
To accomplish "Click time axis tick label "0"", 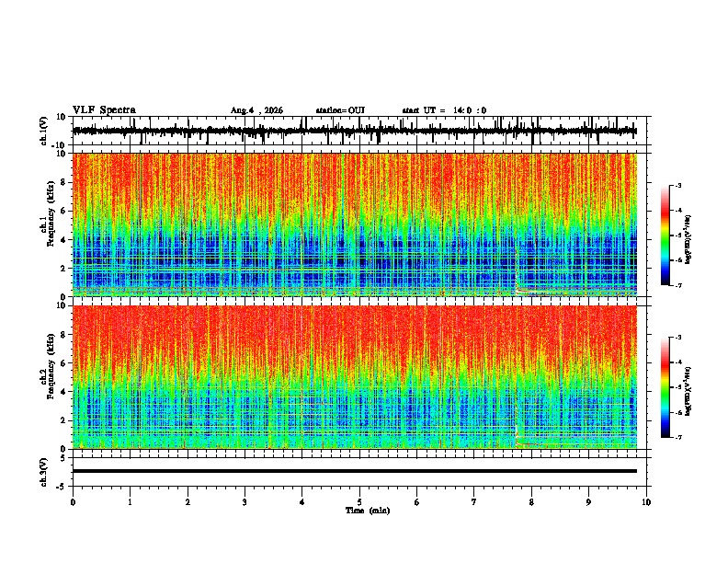I will (73, 502).
